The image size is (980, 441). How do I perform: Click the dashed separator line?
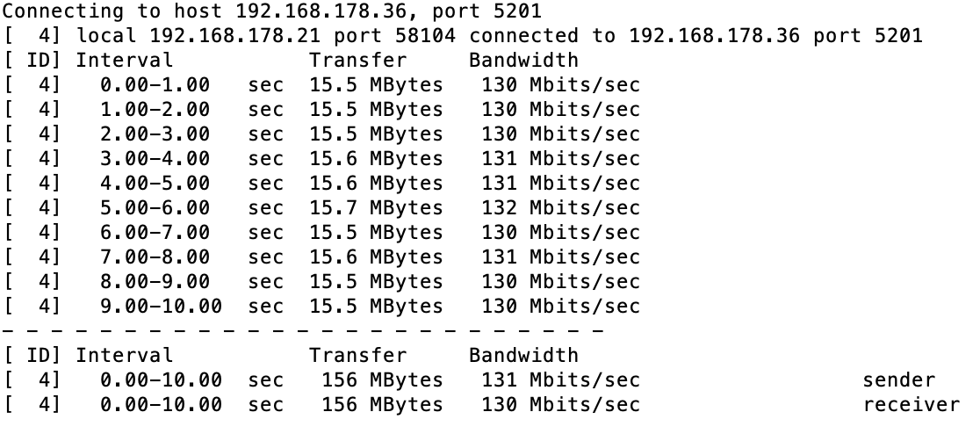(303, 331)
